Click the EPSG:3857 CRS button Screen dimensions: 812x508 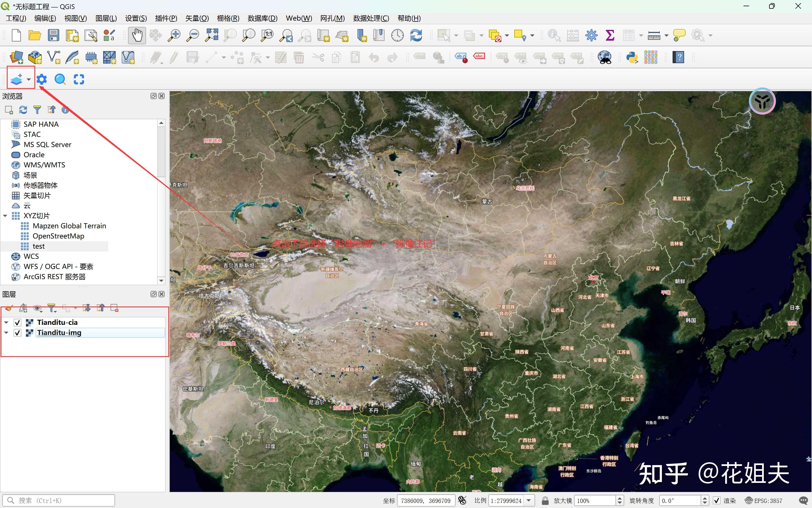(763, 501)
